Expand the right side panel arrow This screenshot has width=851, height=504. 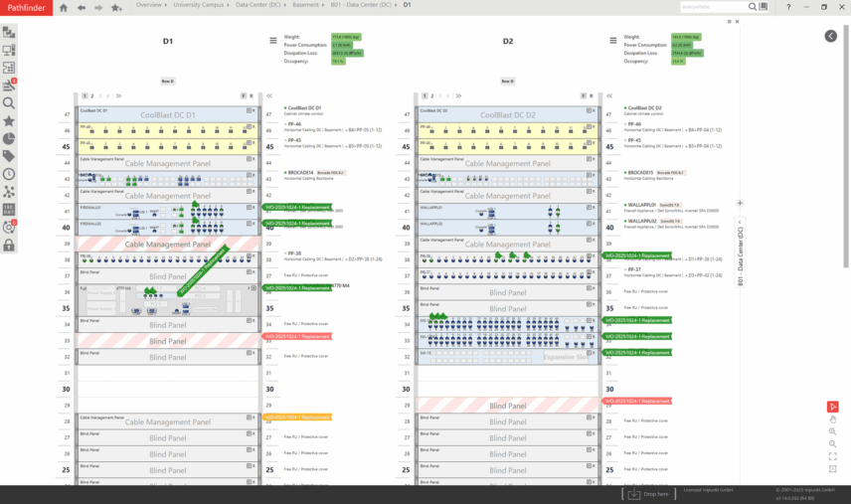click(830, 36)
